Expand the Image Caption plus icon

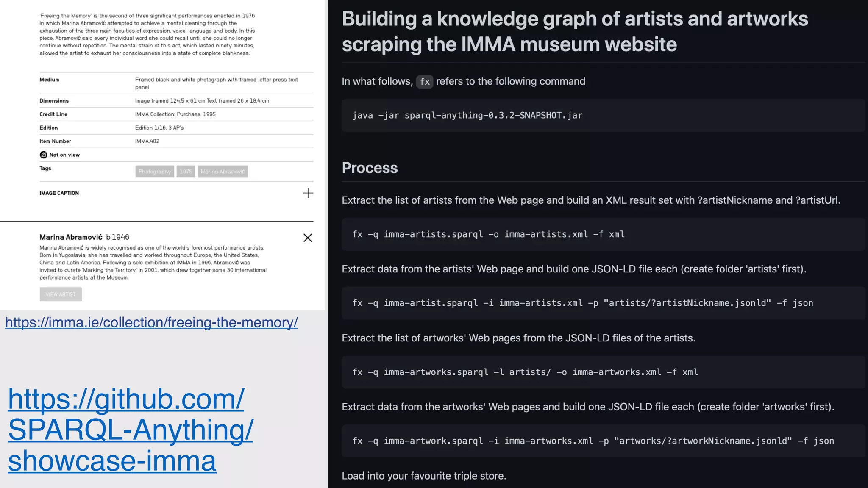308,193
